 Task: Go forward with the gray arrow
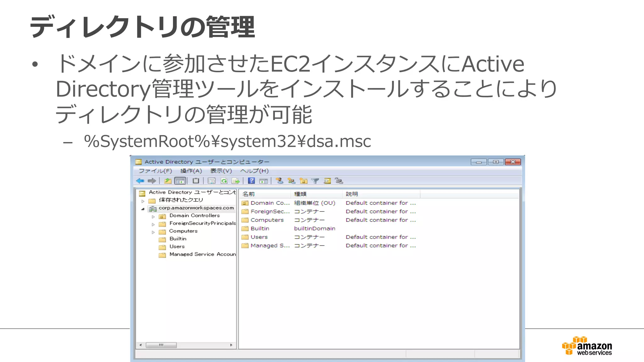(x=152, y=181)
